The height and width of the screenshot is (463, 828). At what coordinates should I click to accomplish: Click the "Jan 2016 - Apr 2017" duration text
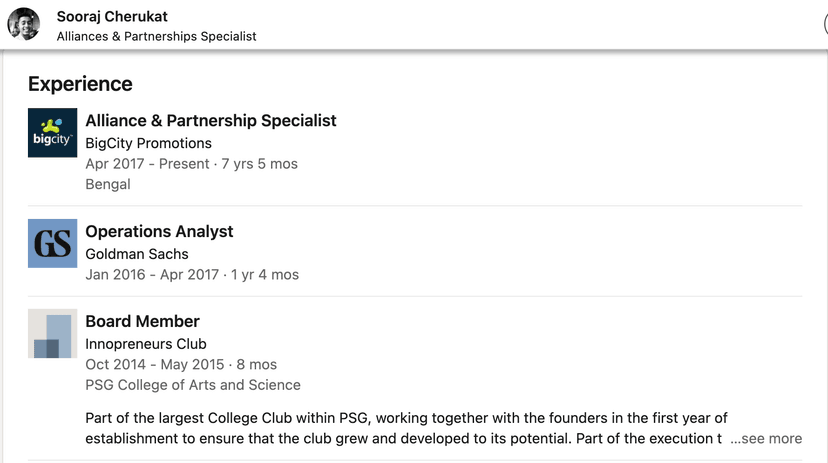(x=152, y=274)
